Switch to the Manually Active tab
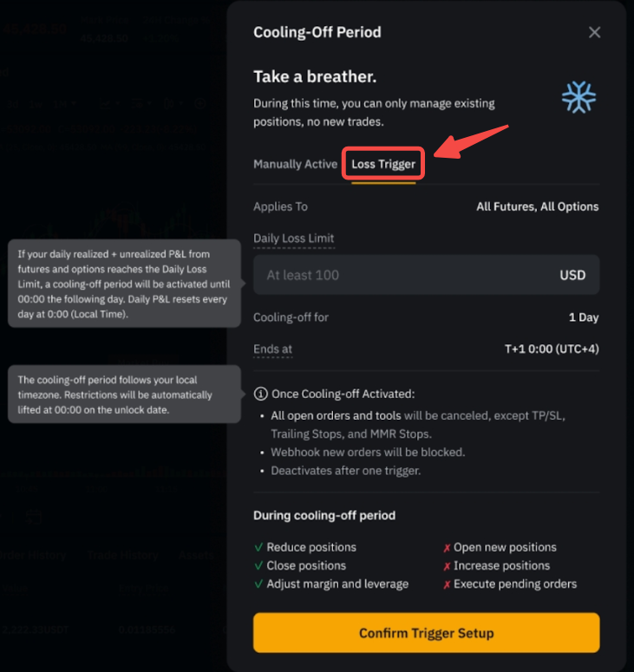The height and width of the screenshot is (672, 634). pyautogui.click(x=295, y=164)
